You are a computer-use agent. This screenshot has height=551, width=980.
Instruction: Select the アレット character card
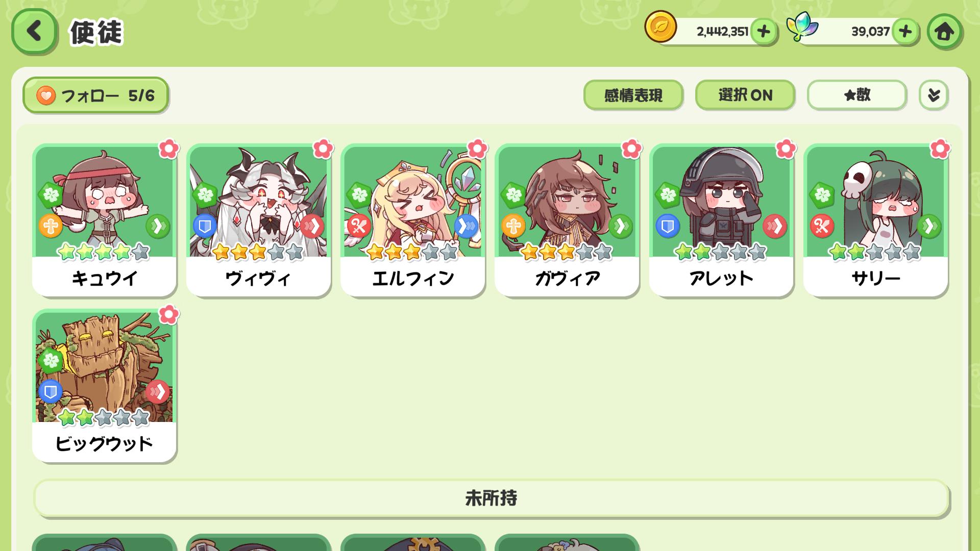721,220
